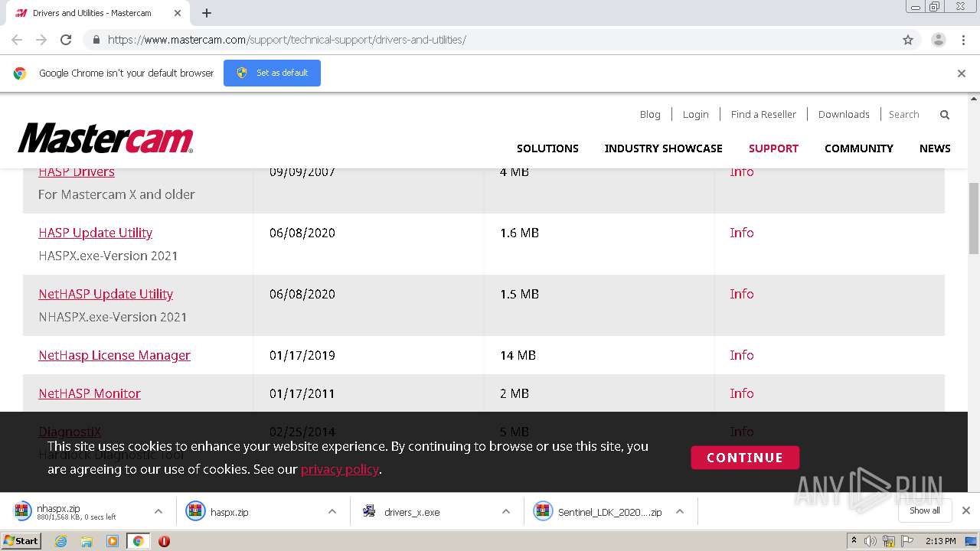Click the site padlock icon
Viewport: 980px width, 551px height.
pyautogui.click(x=96, y=40)
